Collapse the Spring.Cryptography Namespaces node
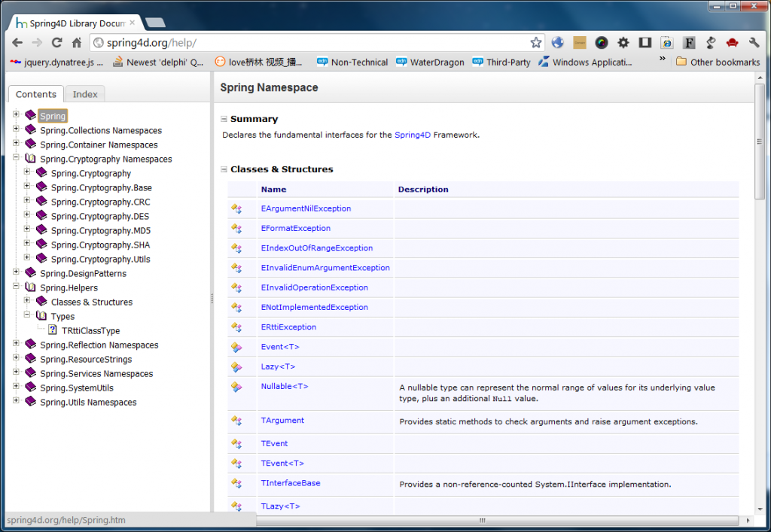The height and width of the screenshot is (532, 771). [x=16, y=159]
